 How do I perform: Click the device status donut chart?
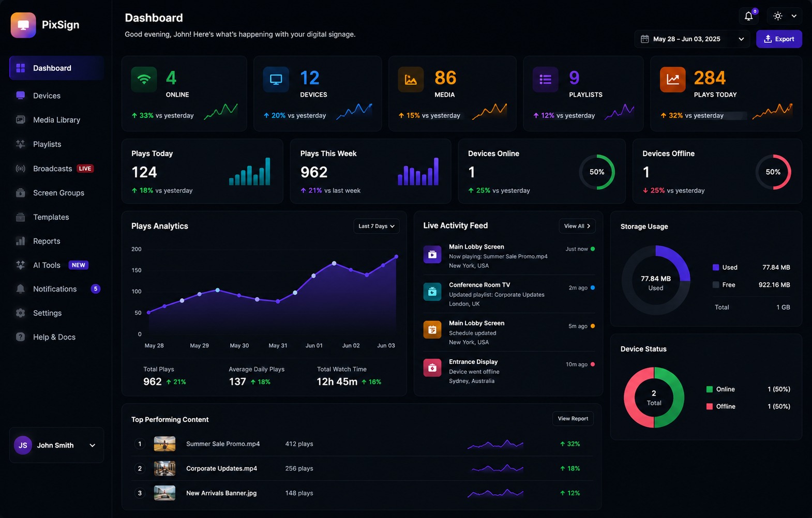(654, 398)
